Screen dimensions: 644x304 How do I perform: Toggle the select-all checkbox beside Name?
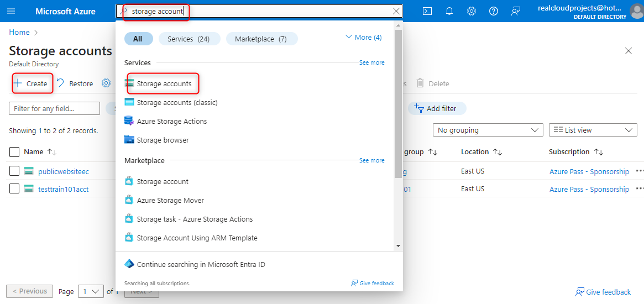[14, 152]
